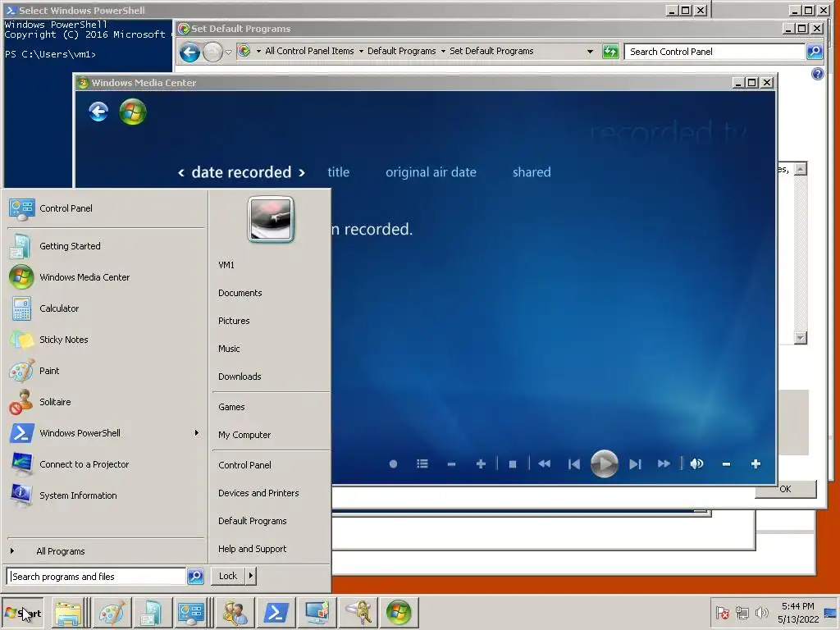This screenshot has height=630, width=840.
Task: Expand All Programs in Start menu
Action: pyautogui.click(x=106, y=550)
